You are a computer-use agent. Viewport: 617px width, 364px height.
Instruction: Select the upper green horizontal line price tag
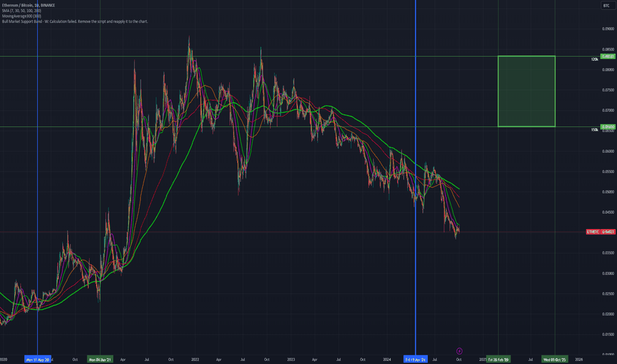608,56
